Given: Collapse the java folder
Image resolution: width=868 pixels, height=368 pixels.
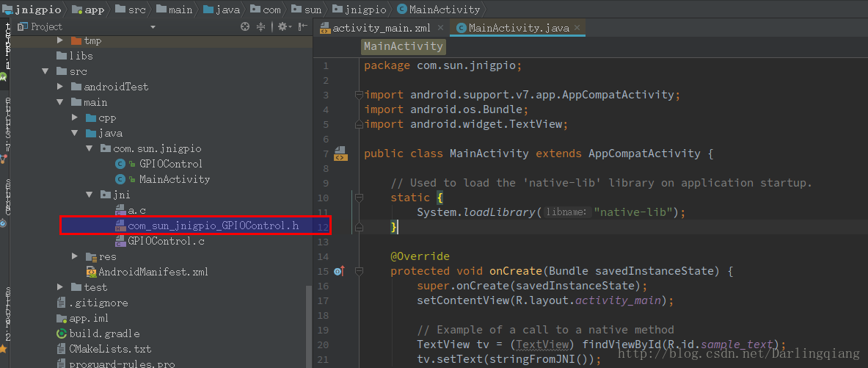Looking at the screenshot, I should 75,134.
